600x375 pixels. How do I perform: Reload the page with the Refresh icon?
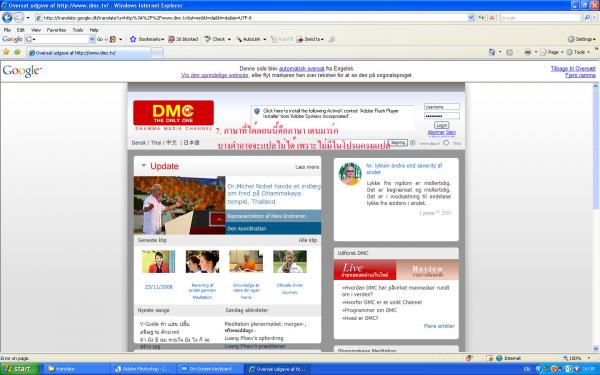[481, 18]
